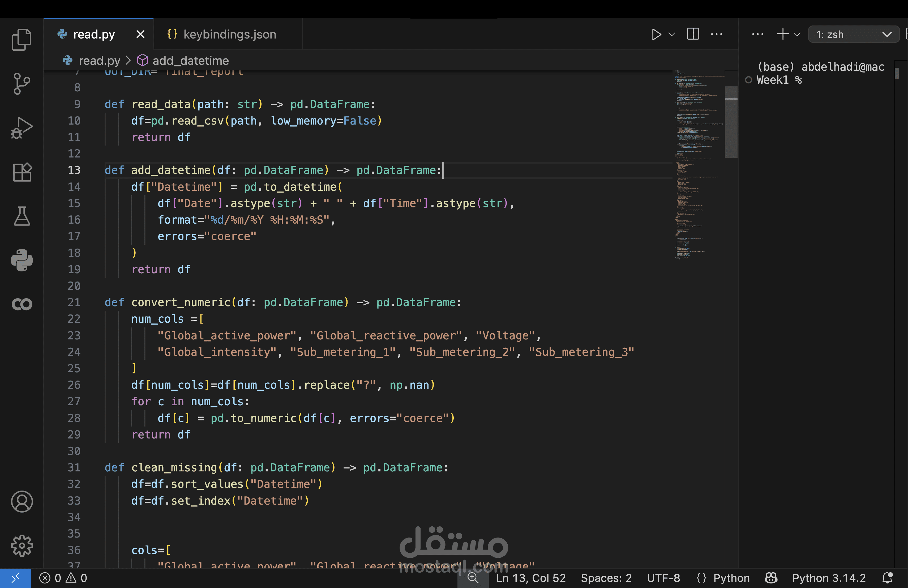Click the Run Python File play button
Viewport: 908px width, 588px height.
(656, 35)
